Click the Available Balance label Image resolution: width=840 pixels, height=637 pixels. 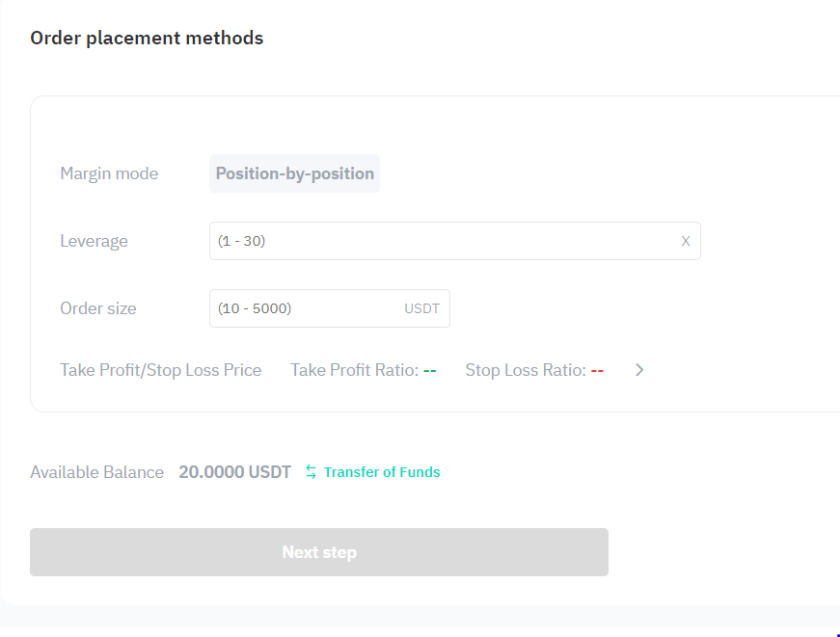[x=97, y=472]
